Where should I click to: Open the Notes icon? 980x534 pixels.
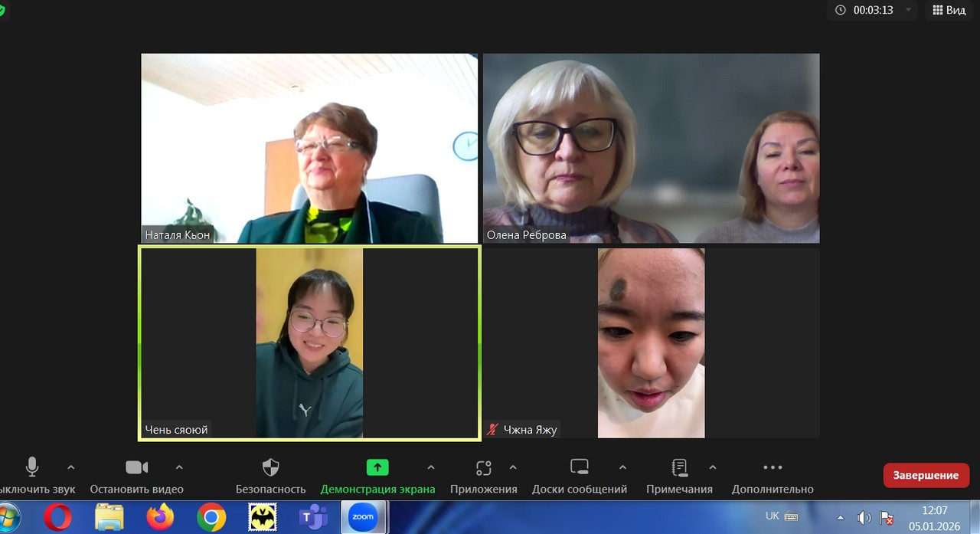(x=679, y=467)
